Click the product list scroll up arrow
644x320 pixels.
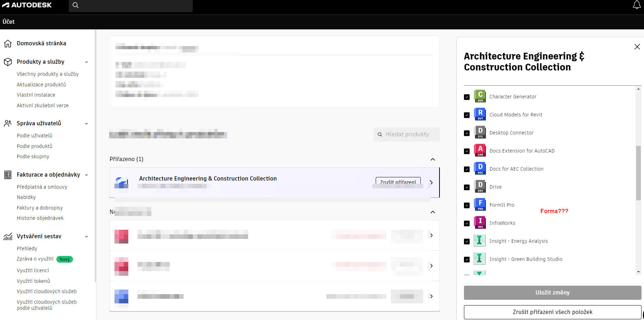638,89
